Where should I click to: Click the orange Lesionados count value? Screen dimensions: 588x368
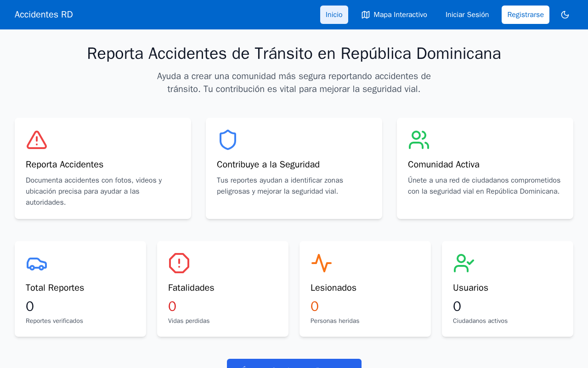point(315,306)
